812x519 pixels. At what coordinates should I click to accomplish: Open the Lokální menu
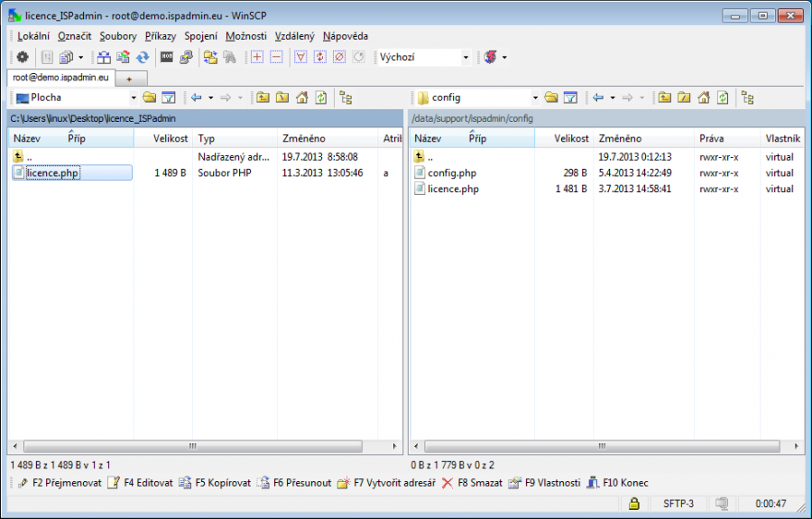[33, 36]
